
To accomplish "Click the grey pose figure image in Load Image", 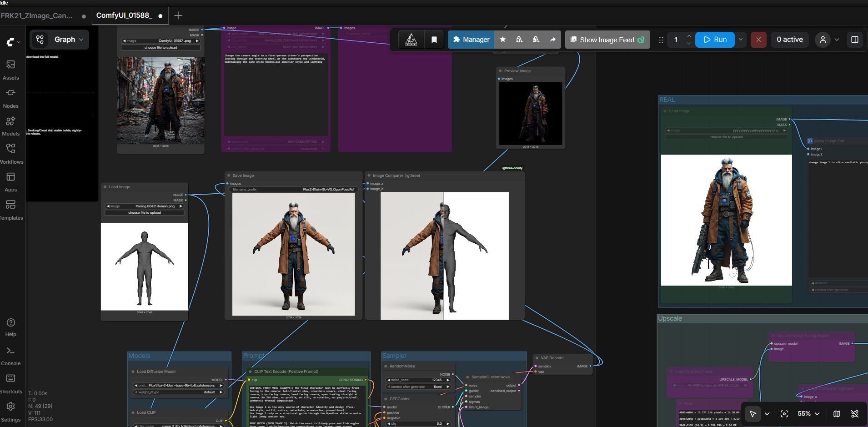I will pos(145,266).
